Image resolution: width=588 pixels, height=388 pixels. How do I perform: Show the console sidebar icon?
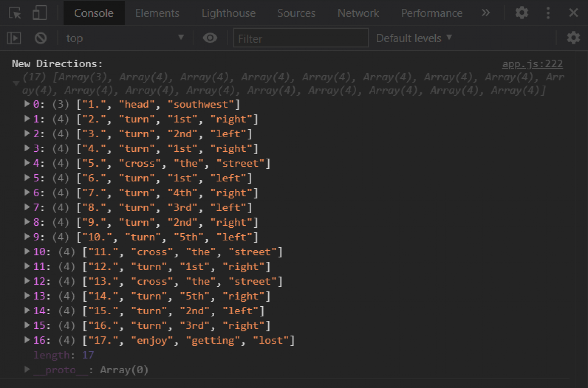coord(14,38)
